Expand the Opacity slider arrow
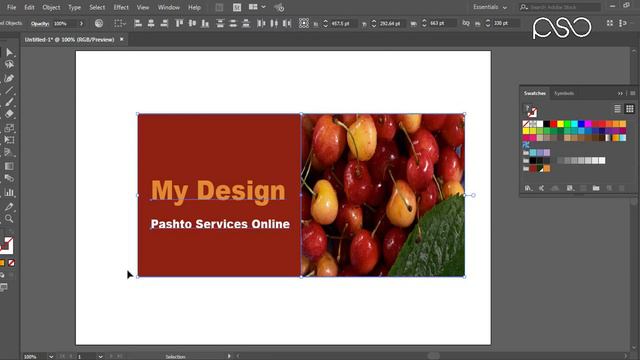This screenshot has width=640, height=360. pyautogui.click(x=81, y=24)
